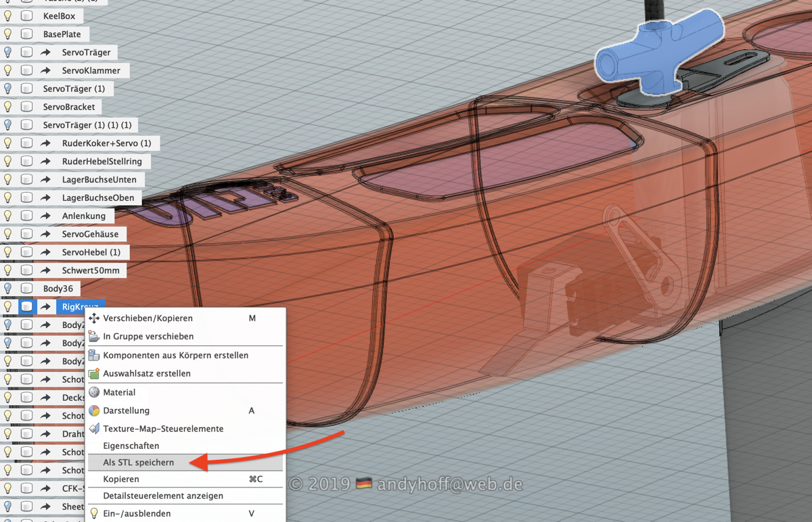Viewport: 812px width, 522px height.
Task: Click the body icon next to Body36
Action: coord(27,288)
